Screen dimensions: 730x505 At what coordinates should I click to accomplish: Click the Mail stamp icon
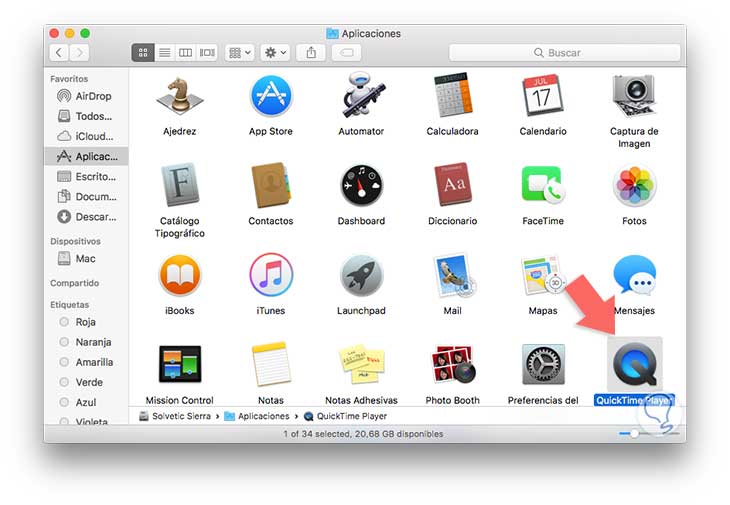coord(453,276)
